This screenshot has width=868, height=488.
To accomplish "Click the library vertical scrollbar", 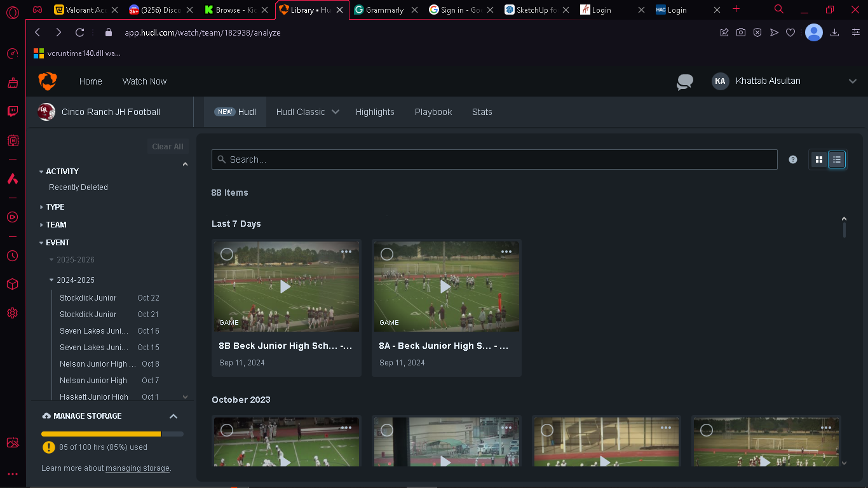I will (x=844, y=229).
